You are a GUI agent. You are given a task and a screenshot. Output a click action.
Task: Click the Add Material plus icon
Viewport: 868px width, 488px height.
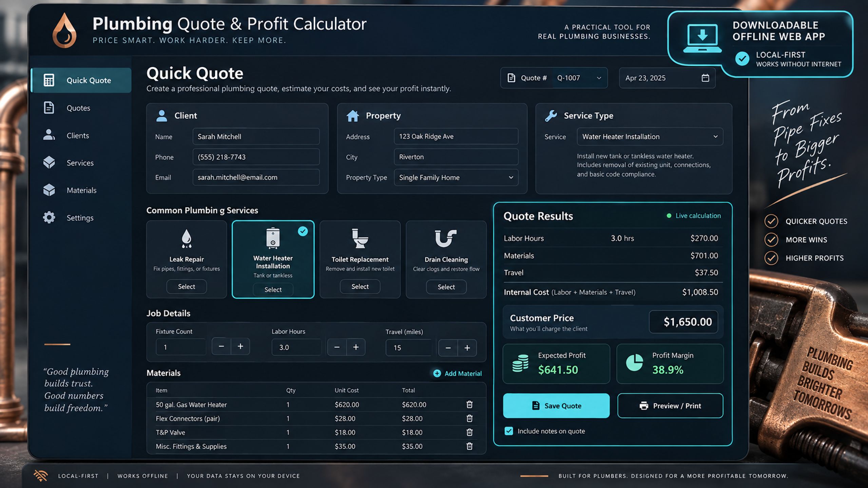437,373
